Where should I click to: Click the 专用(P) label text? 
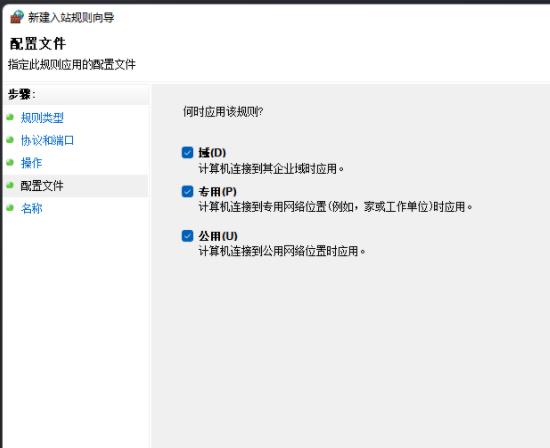coord(217,192)
